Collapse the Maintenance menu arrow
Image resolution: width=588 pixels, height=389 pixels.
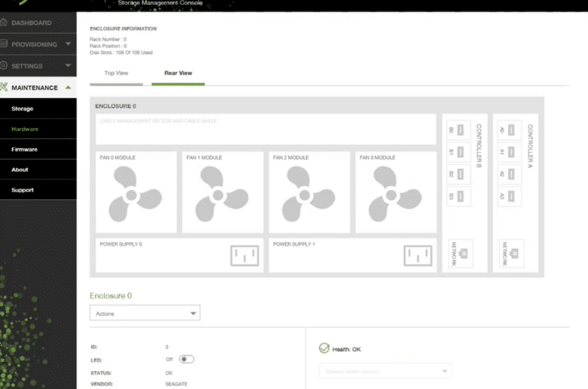pyautogui.click(x=68, y=87)
